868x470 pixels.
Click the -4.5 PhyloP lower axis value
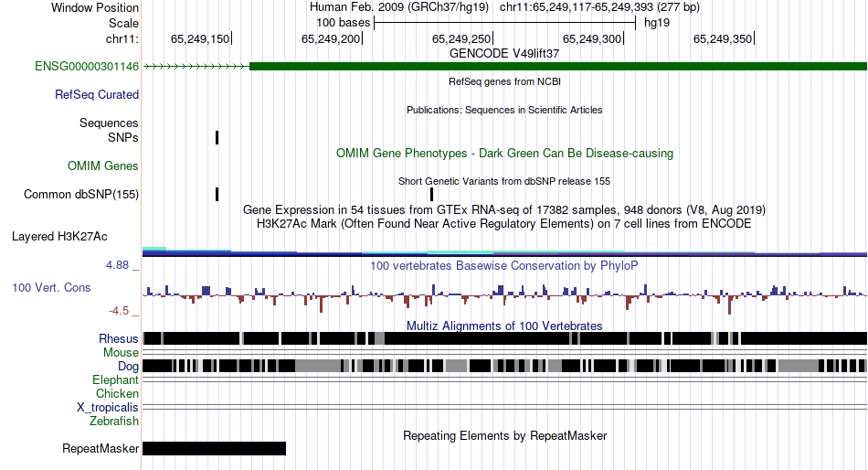[119, 311]
